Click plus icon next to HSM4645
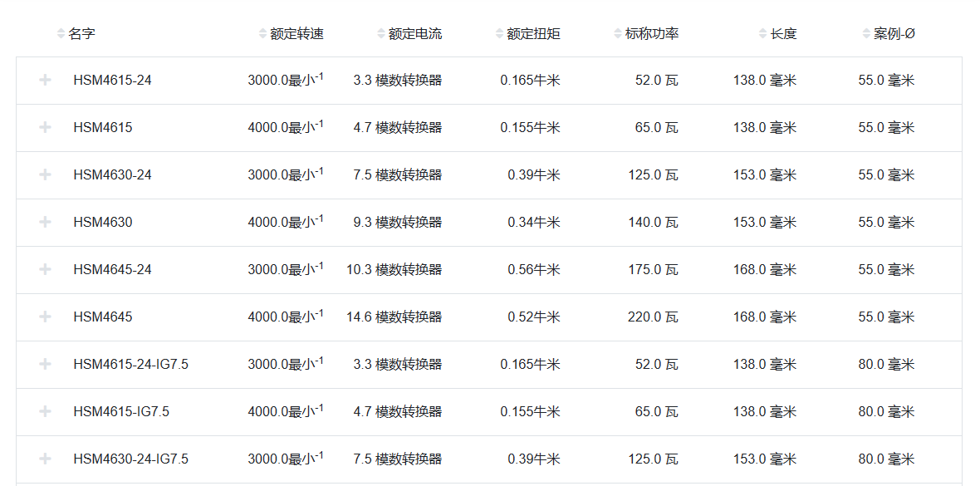 pos(45,317)
